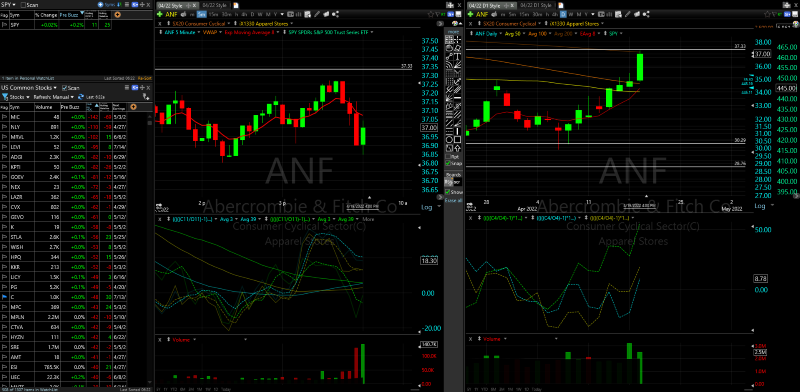Click the share icon in the left chart toolbar
The width and height of the screenshot is (800, 392).
click(336, 14)
